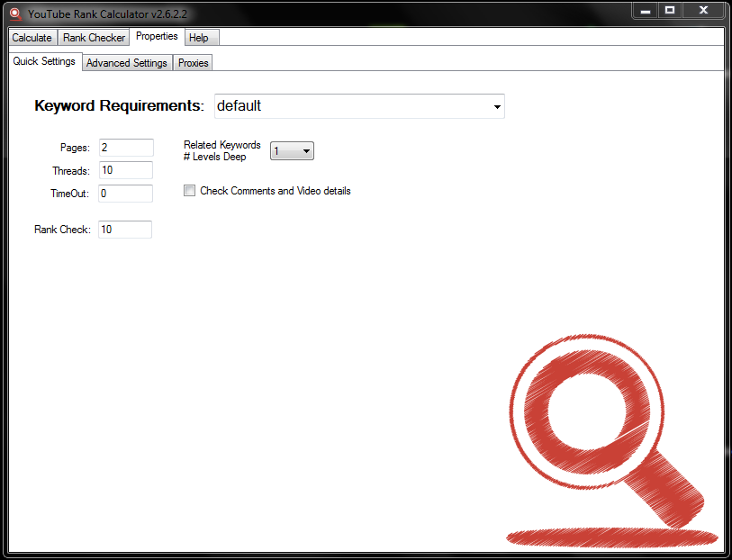Close the YouTube Rank Calculator window
Screen dimensions: 732x560
click(x=703, y=10)
